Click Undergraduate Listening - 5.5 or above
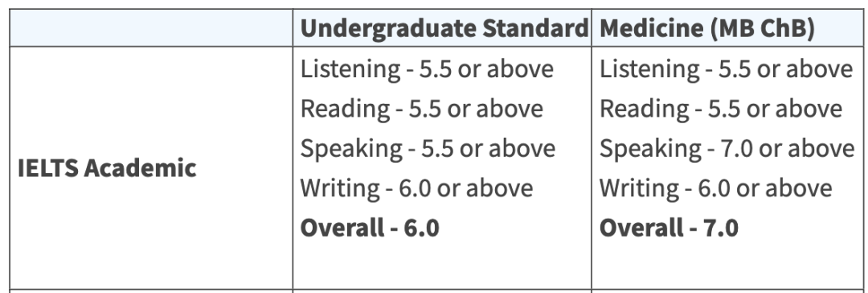Image resolution: width=868 pixels, height=293 pixels. pos(427,69)
